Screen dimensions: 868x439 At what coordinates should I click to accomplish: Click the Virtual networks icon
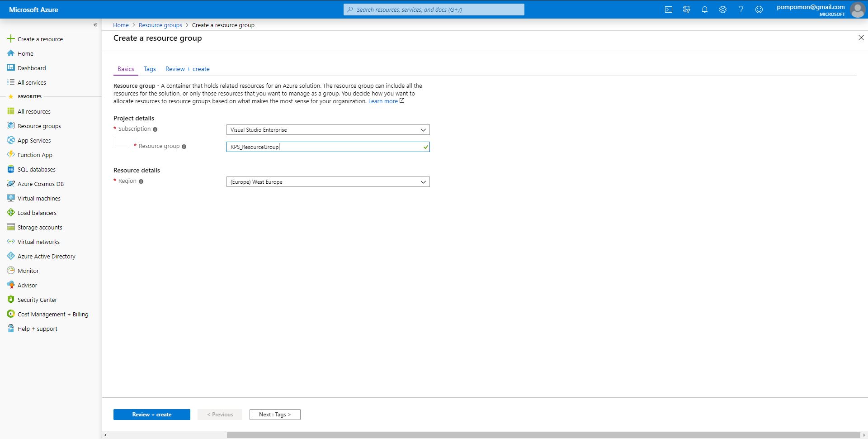pyautogui.click(x=11, y=242)
